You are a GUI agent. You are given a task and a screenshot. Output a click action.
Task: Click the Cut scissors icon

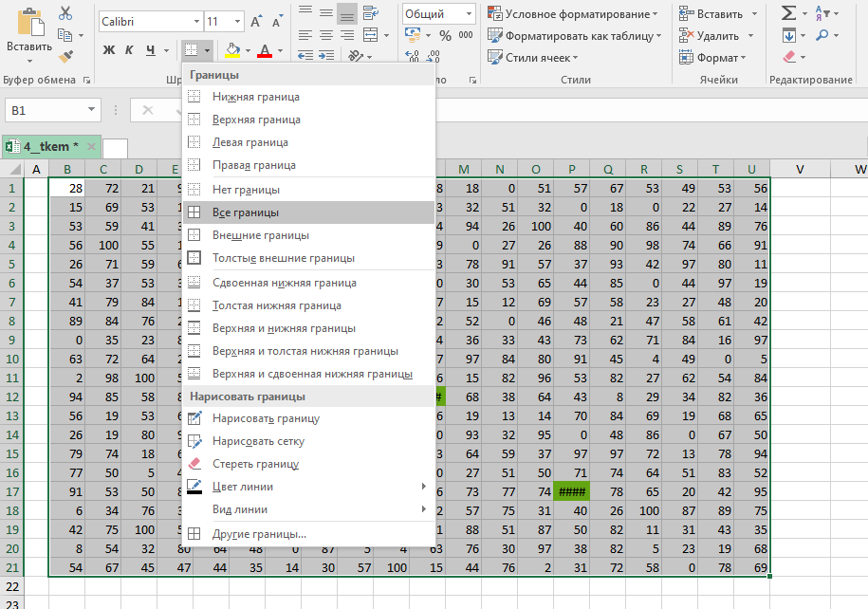point(65,13)
